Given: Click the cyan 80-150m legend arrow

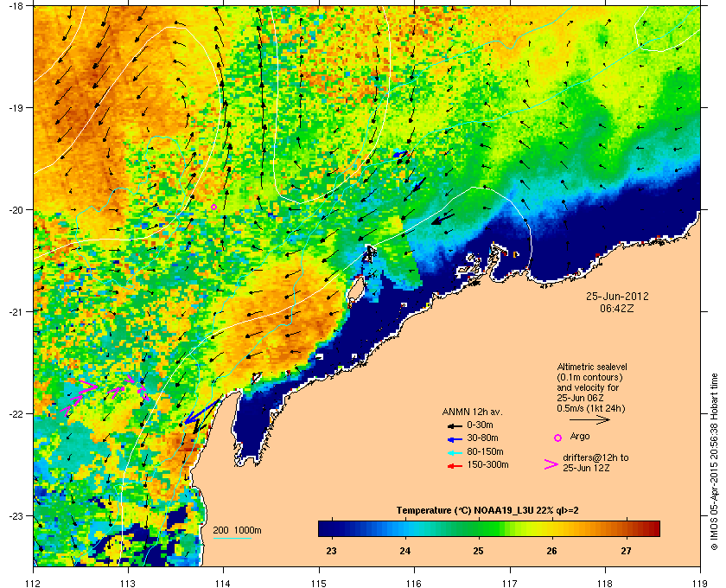Looking at the screenshot, I should coord(455,452).
